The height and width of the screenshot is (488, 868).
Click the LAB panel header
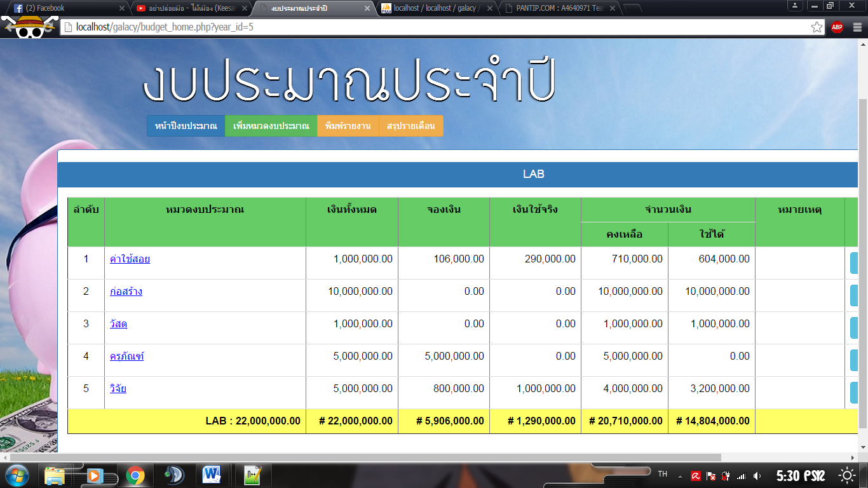pos(458,174)
